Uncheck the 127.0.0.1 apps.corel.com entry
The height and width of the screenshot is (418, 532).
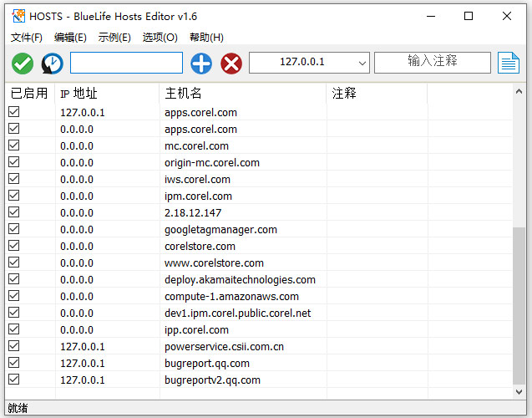[14, 112]
